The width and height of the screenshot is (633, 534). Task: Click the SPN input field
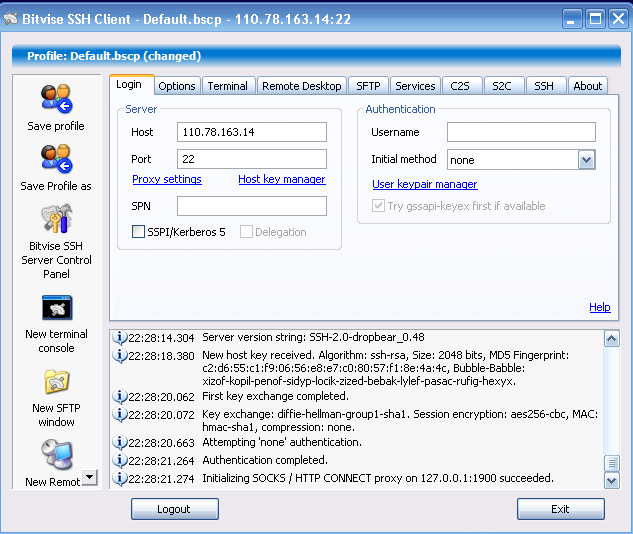tap(252, 206)
